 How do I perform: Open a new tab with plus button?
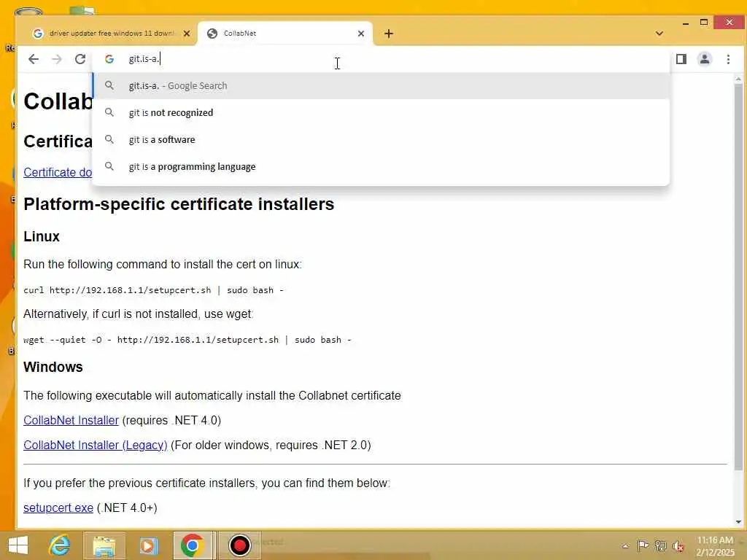(389, 34)
